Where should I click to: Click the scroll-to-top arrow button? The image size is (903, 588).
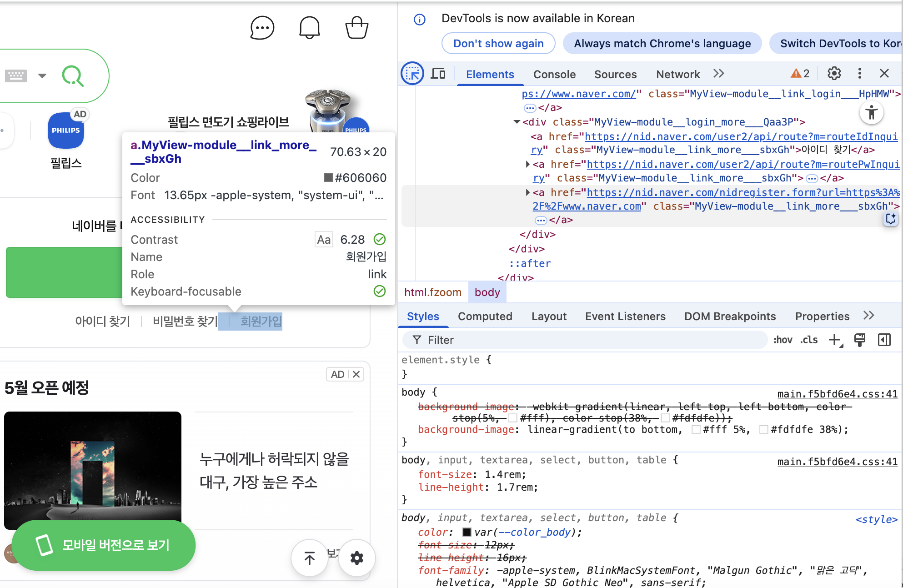tap(310, 558)
